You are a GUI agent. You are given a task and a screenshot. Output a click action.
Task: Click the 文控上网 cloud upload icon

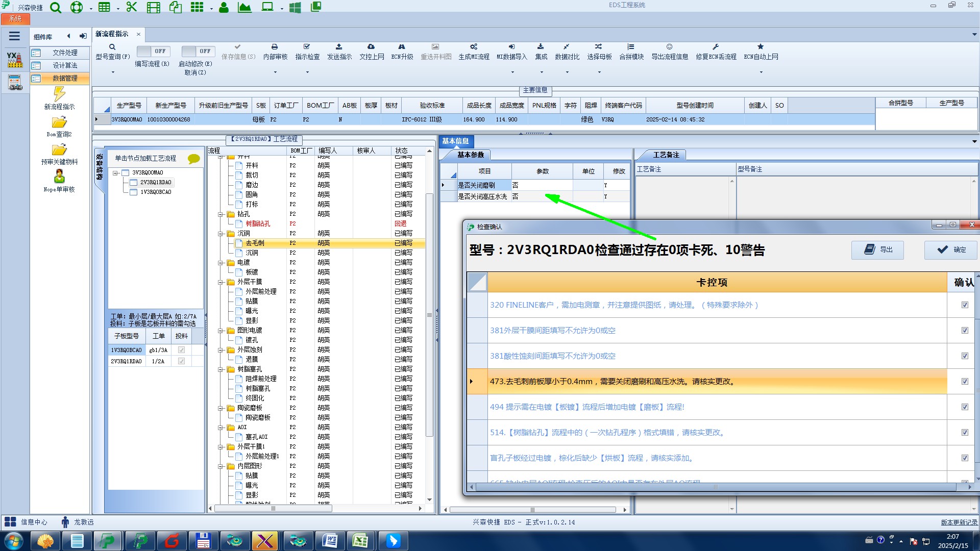point(371,46)
